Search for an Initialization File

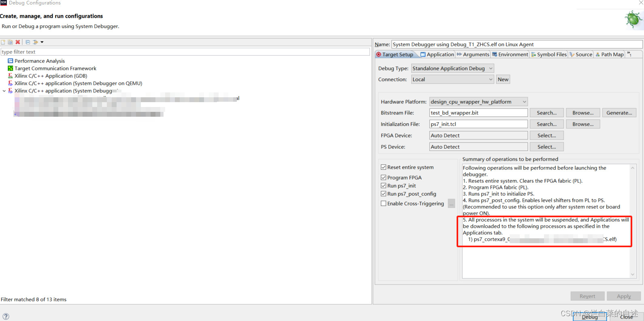(547, 124)
